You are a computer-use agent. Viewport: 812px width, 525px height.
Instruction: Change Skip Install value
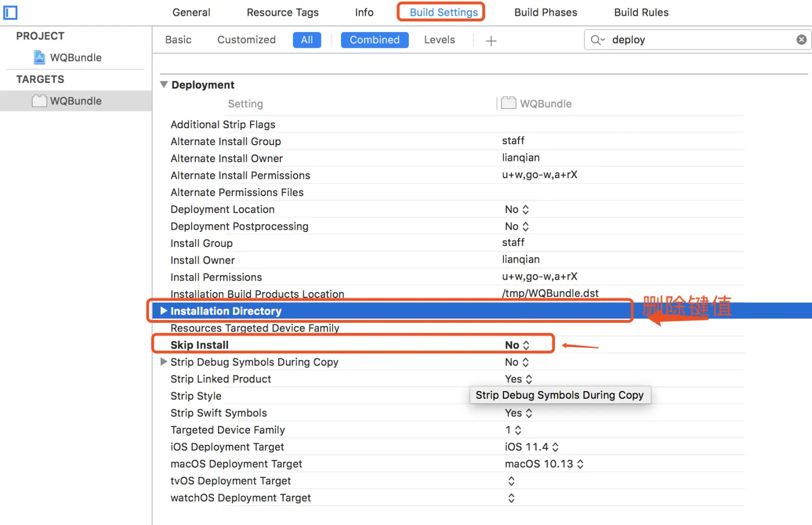click(517, 345)
